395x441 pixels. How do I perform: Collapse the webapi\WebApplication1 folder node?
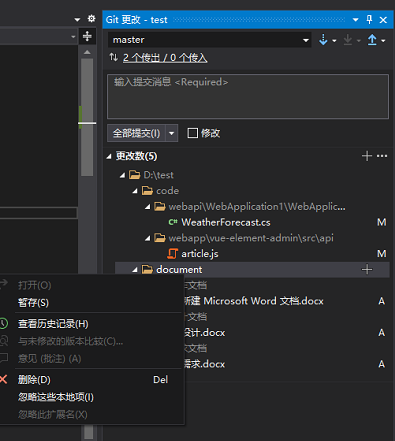click(x=148, y=207)
